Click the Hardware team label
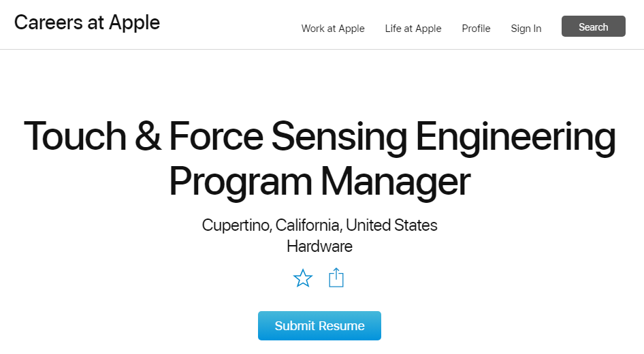The width and height of the screenshot is (644, 354). tap(319, 246)
